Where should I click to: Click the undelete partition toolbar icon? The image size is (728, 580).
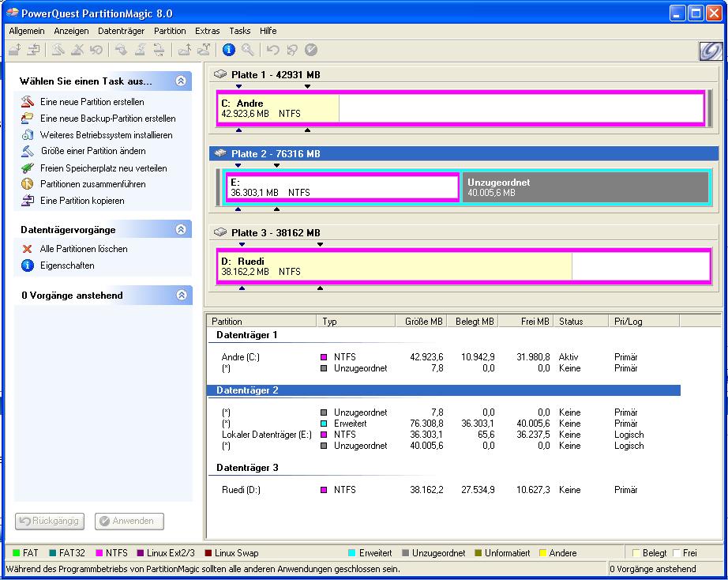click(x=96, y=50)
